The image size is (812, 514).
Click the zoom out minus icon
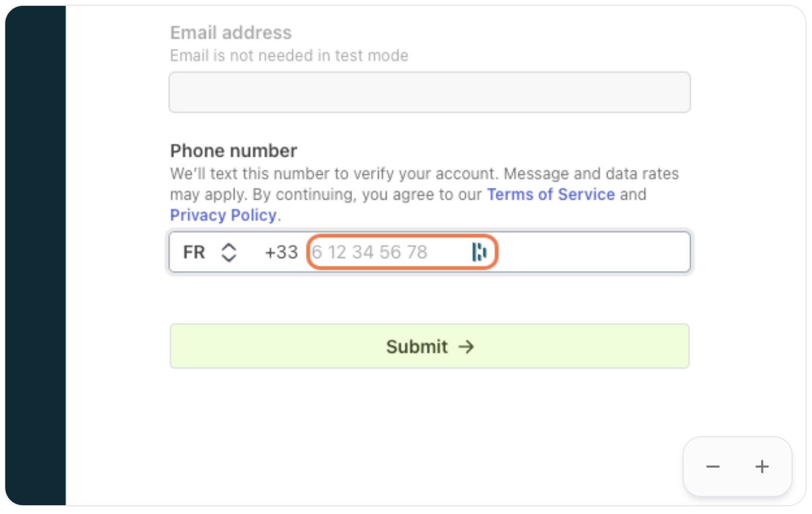point(712,467)
